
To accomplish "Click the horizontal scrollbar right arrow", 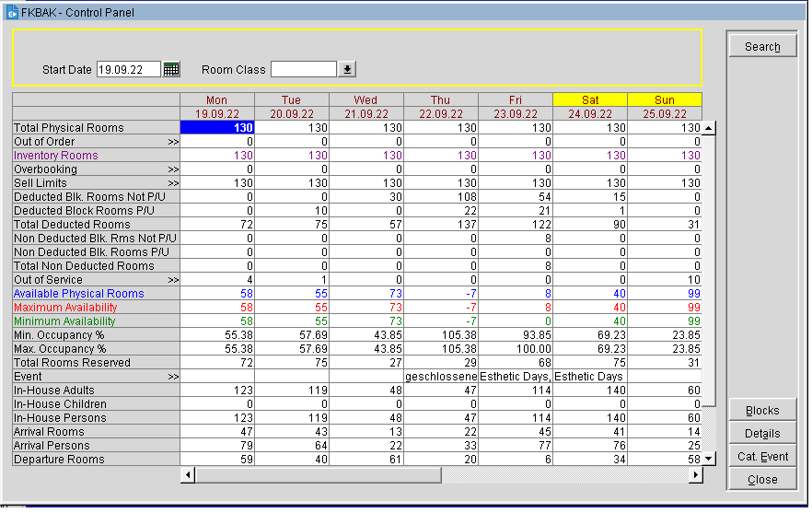I will (x=695, y=474).
